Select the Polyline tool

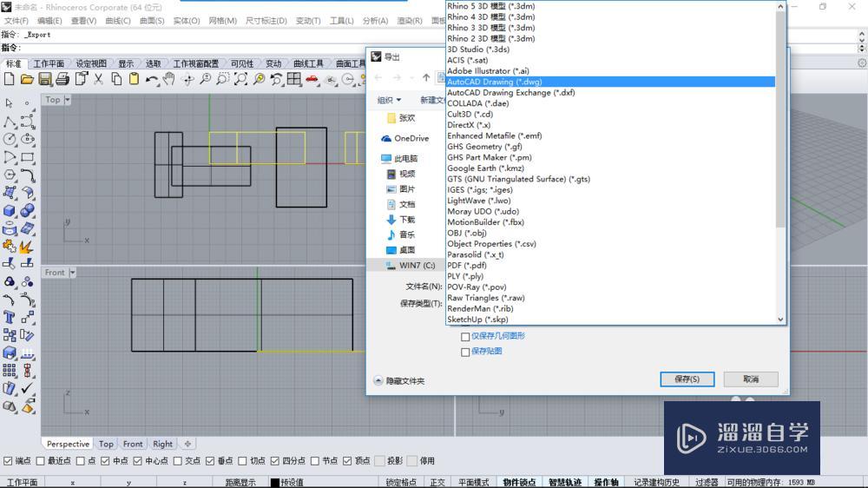(x=9, y=122)
